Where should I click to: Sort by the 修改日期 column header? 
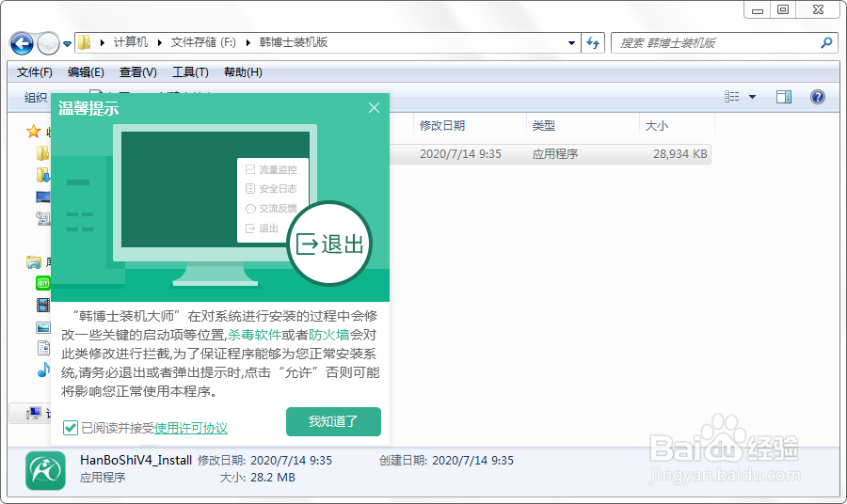coord(442,126)
